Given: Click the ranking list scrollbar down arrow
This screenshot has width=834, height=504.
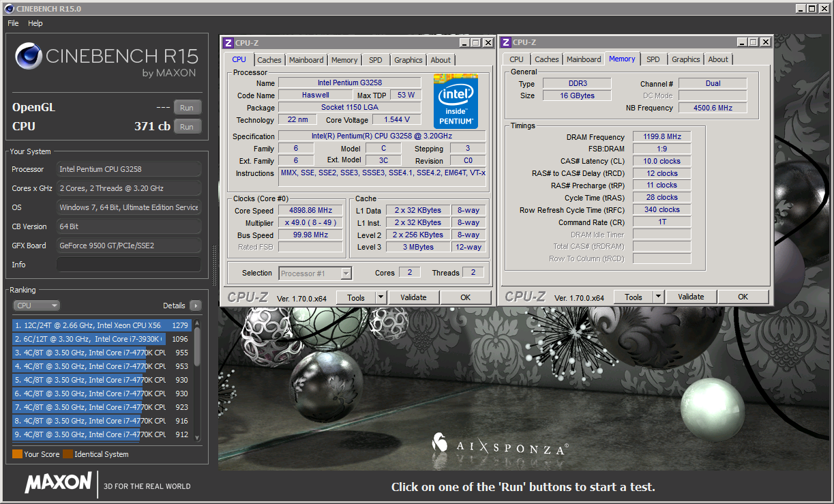Looking at the screenshot, I should 198,438.
